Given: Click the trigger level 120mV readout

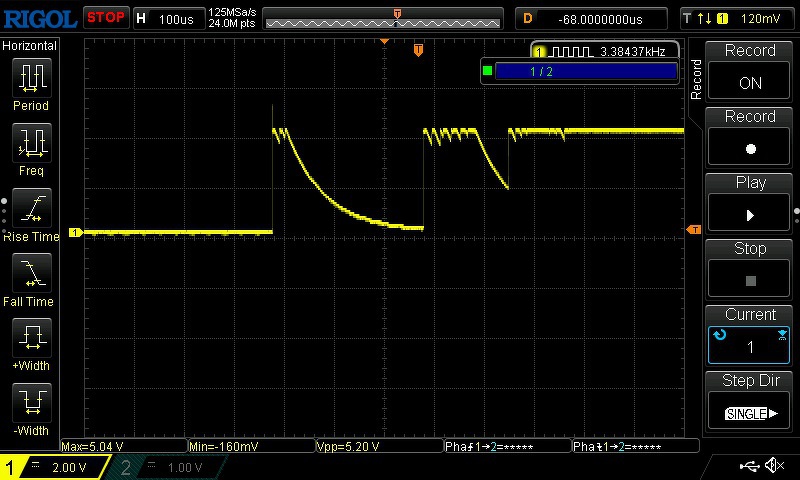Looking at the screenshot, I should (x=760, y=19).
